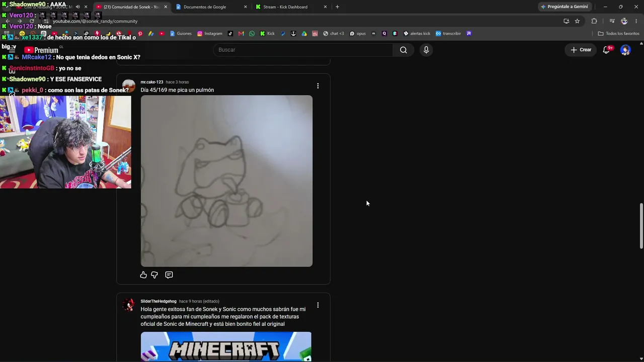The image size is (644, 362).
Task: Open TikTok bookmark icon
Action: [x=230, y=34]
